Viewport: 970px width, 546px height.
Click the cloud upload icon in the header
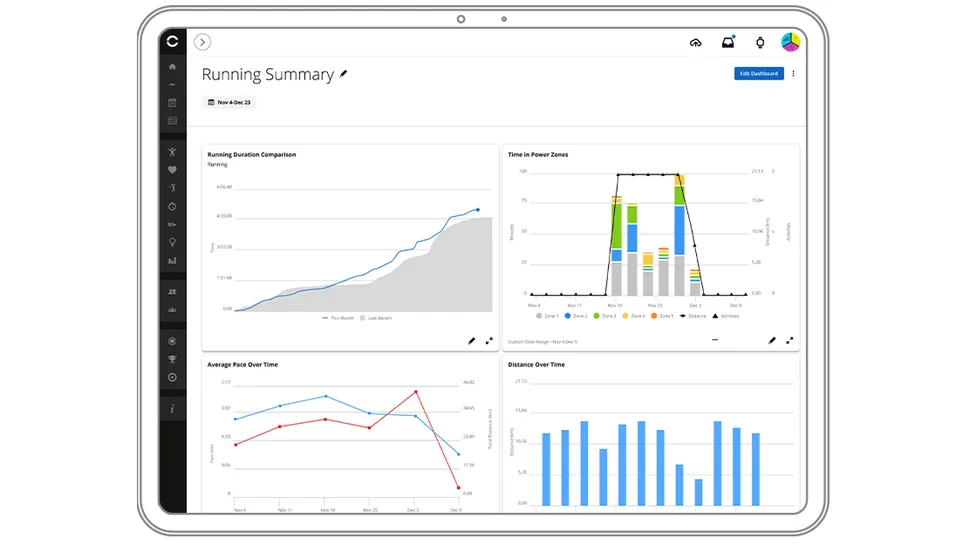point(696,42)
